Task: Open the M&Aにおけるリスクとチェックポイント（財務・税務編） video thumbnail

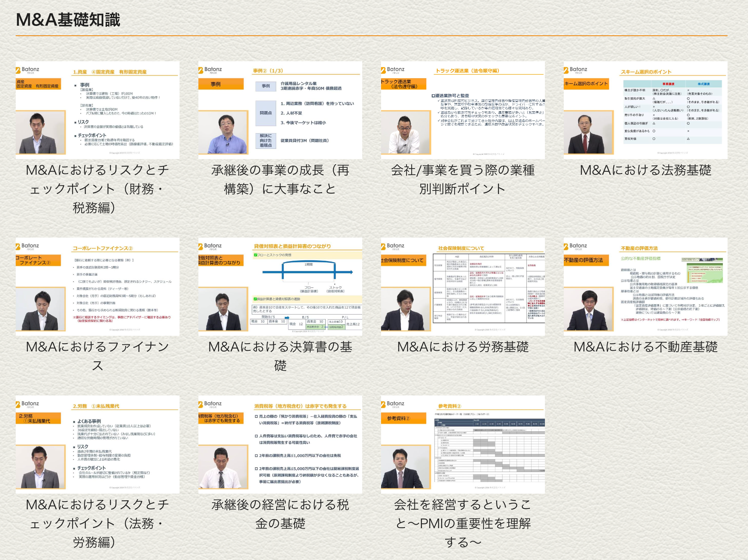Action: [97, 110]
